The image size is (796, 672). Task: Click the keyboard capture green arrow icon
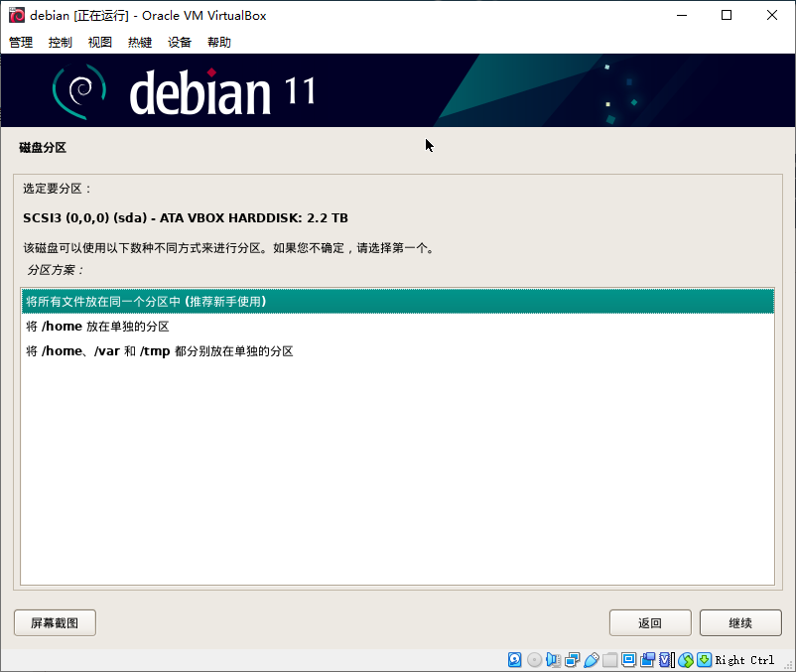704,660
